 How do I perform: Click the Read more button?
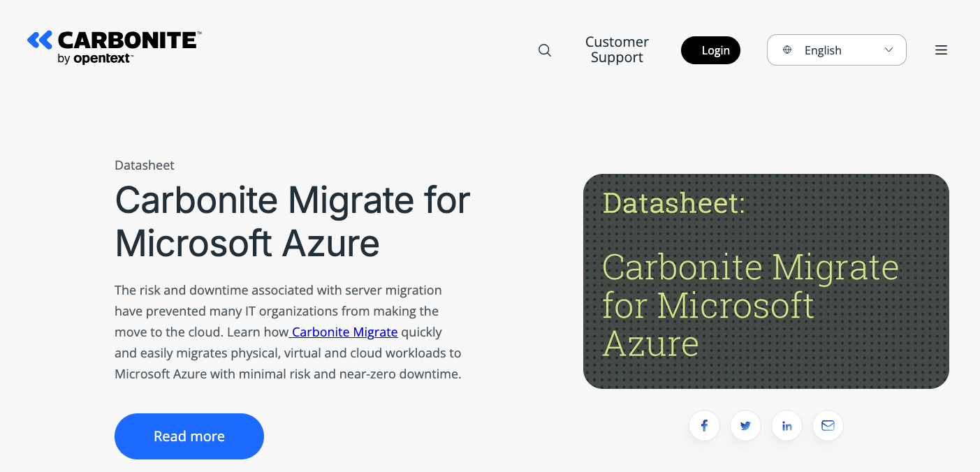(189, 436)
